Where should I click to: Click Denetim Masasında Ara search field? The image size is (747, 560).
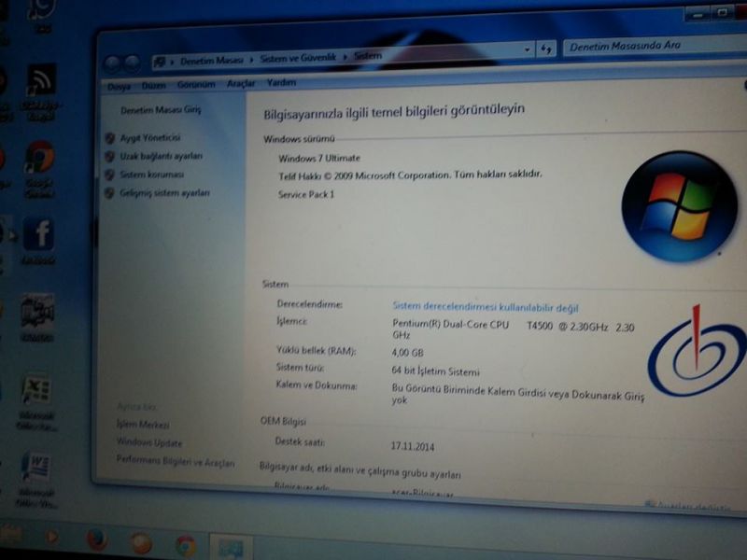click(655, 46)
